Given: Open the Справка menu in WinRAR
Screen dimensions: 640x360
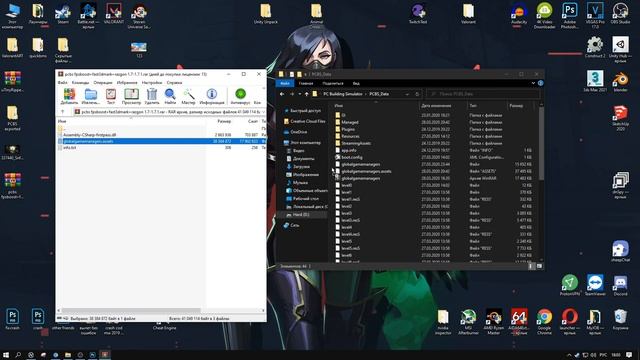Looking at the screenshot, I should coord(174,82).
